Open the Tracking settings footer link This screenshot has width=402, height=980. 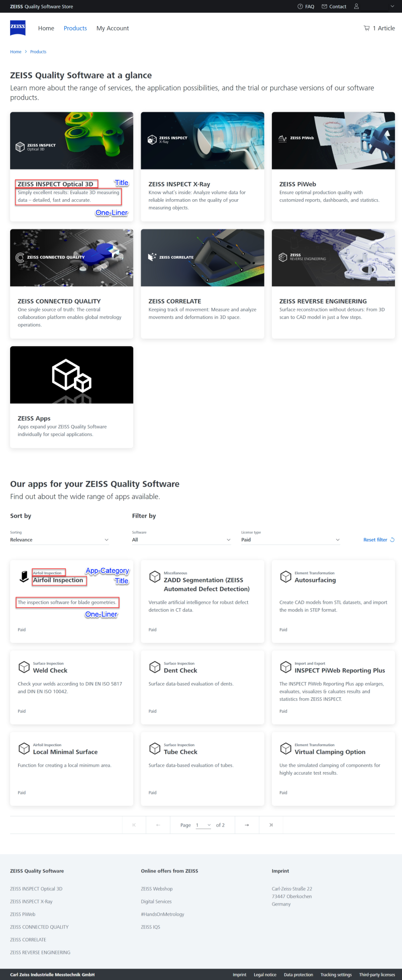click(336, 974)
